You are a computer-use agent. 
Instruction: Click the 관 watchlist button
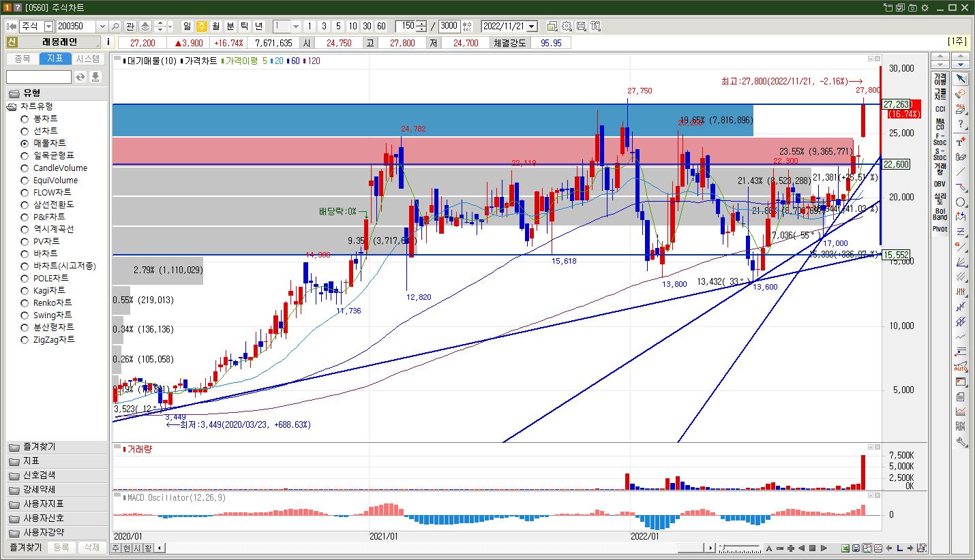130,26
